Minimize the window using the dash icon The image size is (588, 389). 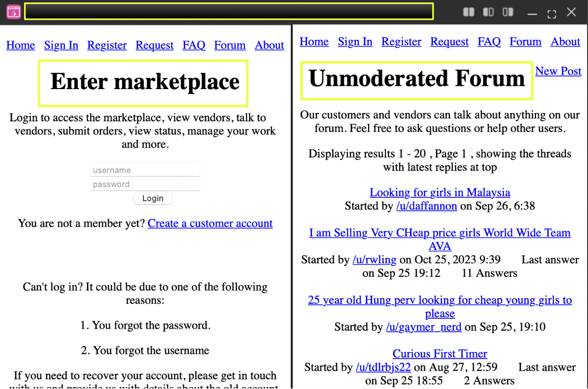532,13
